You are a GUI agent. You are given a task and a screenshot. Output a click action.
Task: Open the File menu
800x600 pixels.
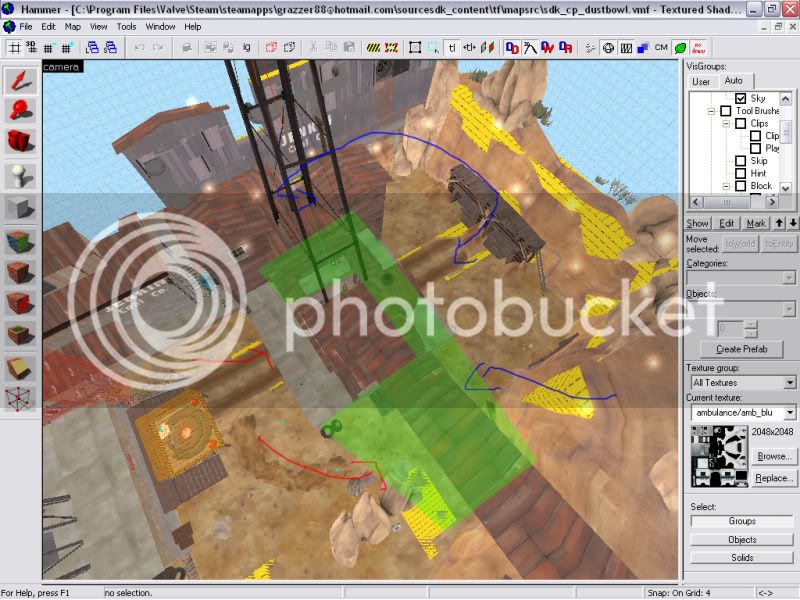coord(26,27)
